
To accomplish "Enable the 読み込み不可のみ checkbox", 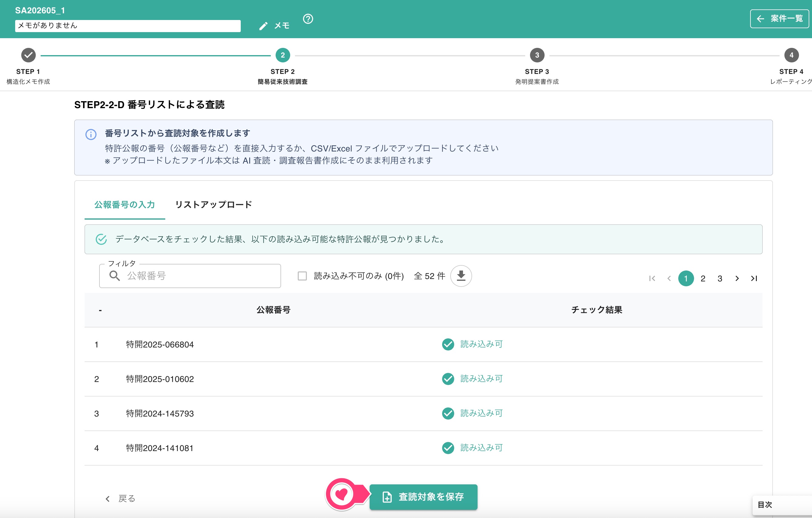I will (x=302, y=276).
